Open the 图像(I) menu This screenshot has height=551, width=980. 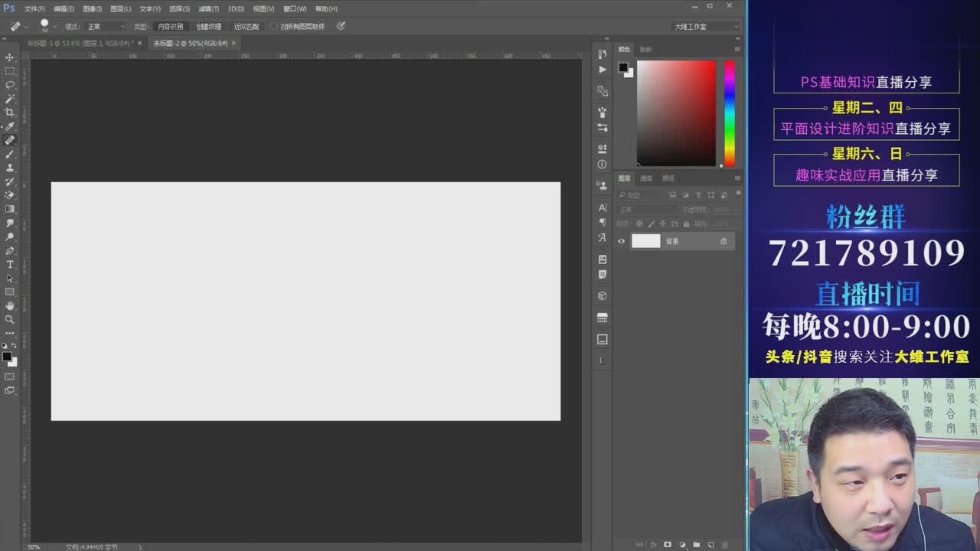click(x=92, y=8)
